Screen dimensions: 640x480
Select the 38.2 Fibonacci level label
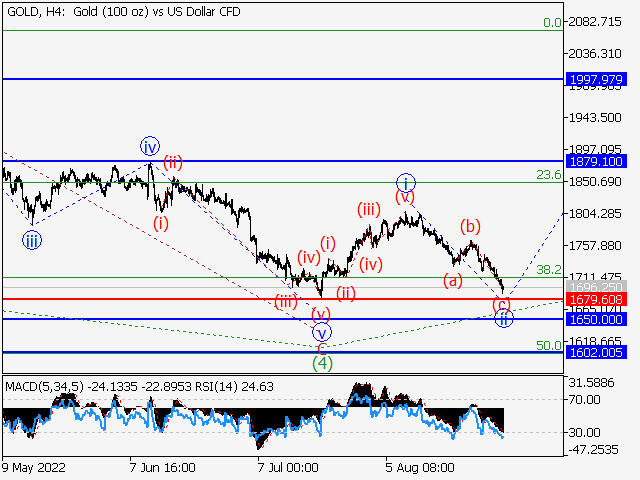coord(549,269)
